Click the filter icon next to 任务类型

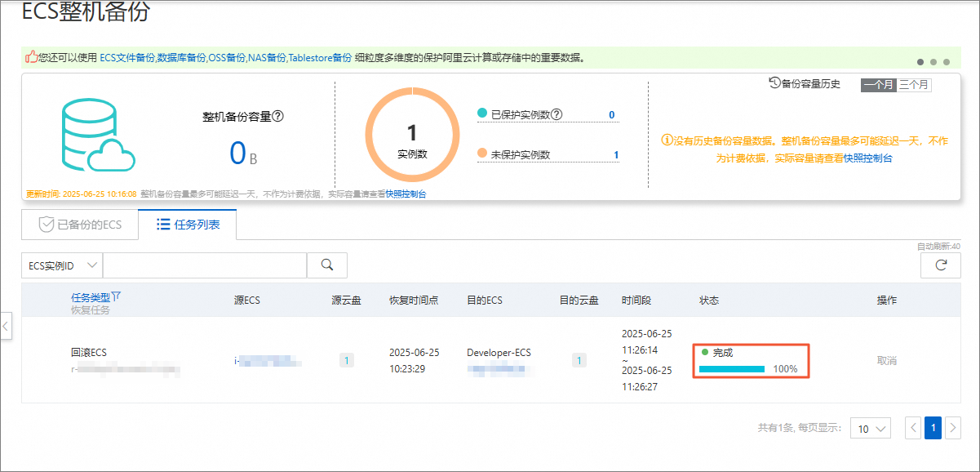116,296
